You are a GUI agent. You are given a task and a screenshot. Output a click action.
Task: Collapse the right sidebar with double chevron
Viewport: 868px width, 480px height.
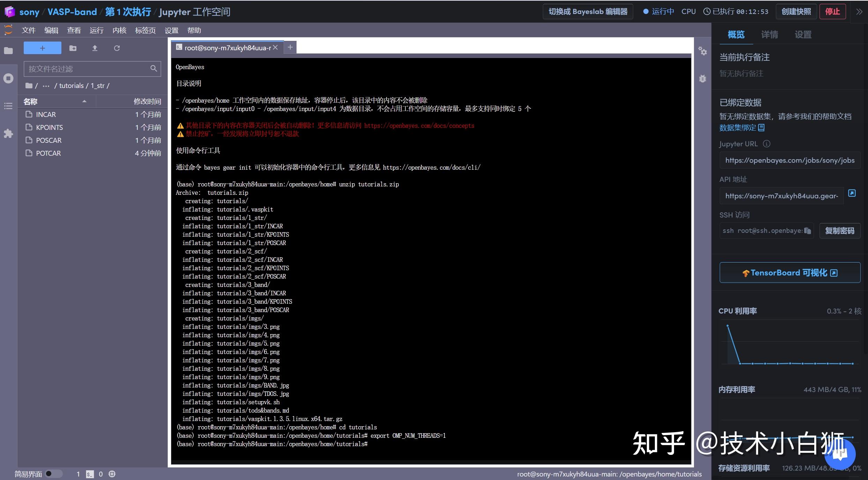coord(859,12)
